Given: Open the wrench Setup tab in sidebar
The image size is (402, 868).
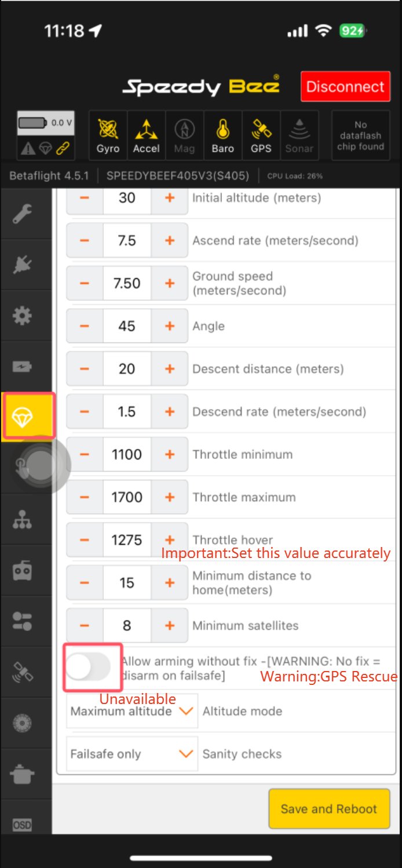Looking at the screenshot, I should (x=23, y=214).
